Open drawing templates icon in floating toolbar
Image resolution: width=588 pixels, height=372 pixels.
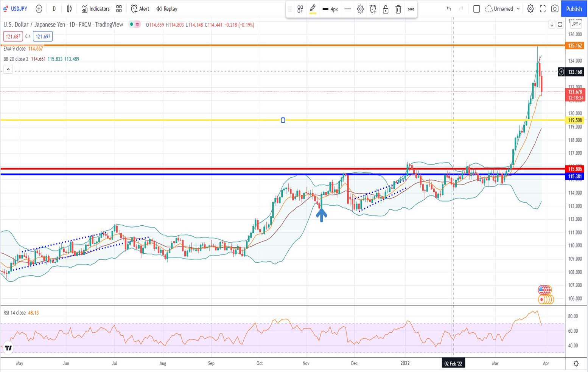pyautogui.click(x=300, y=9)
